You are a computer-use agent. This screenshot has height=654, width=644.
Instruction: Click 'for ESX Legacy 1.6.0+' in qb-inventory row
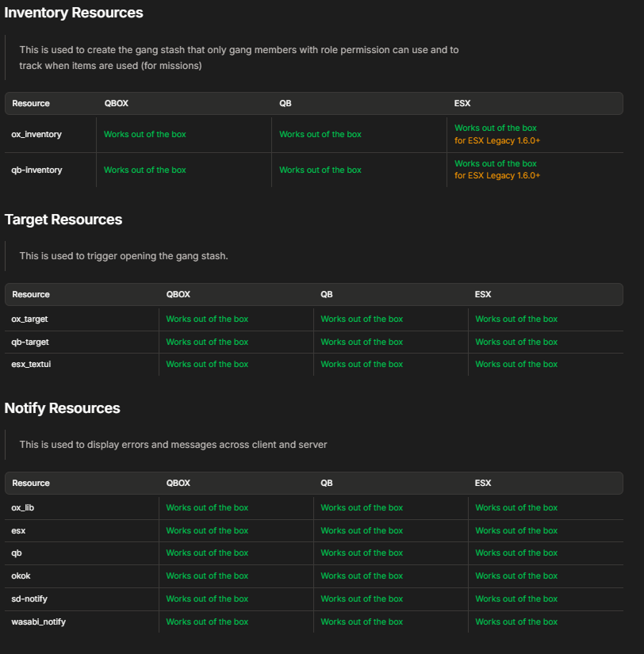coord(497,176)
